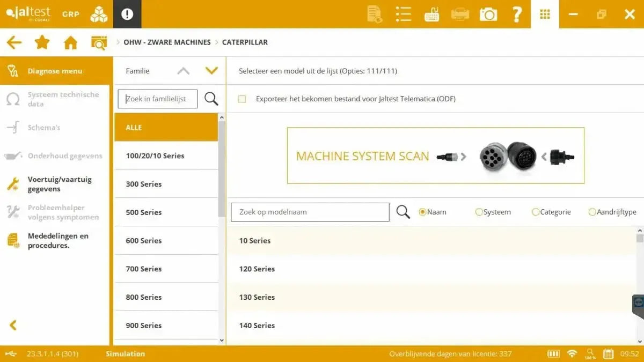Click in the Zoek op modelnaam field
This screenshot has width=644, height=362.
309,212
